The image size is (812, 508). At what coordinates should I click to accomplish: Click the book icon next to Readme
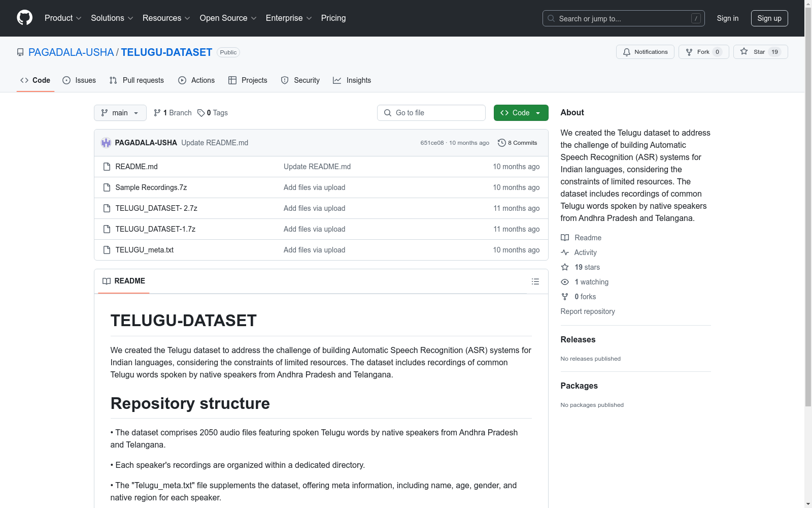565,238
